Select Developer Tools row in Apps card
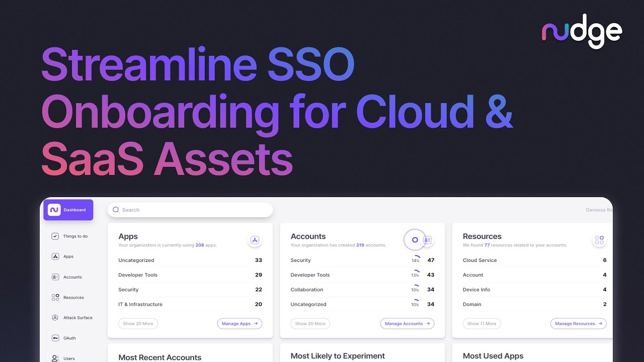Viewport: 644px width, 362px height. [190, 275]
